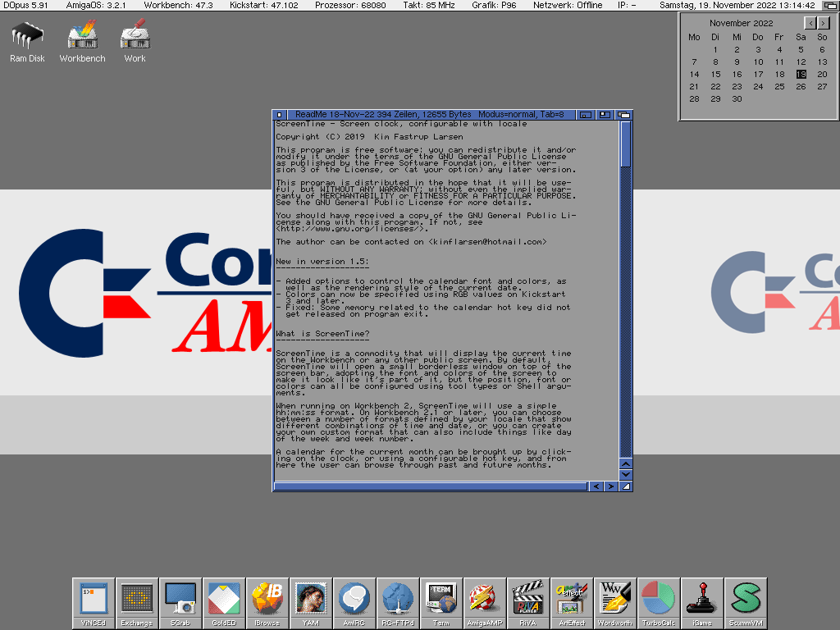Click the kimflarsen@hotmail.com address text
840x630 pixels.
[x=487, y=242]
